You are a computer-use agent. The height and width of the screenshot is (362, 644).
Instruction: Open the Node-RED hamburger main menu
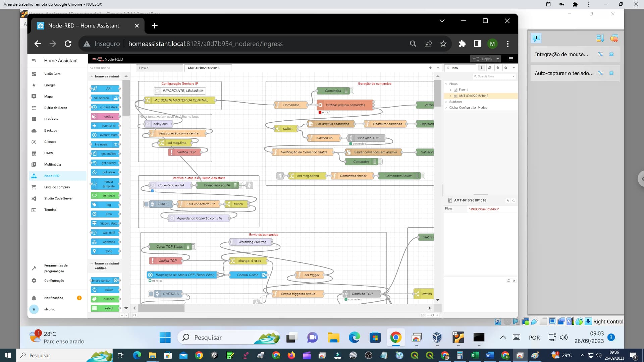pyautogui.click(x=511, y=59)
